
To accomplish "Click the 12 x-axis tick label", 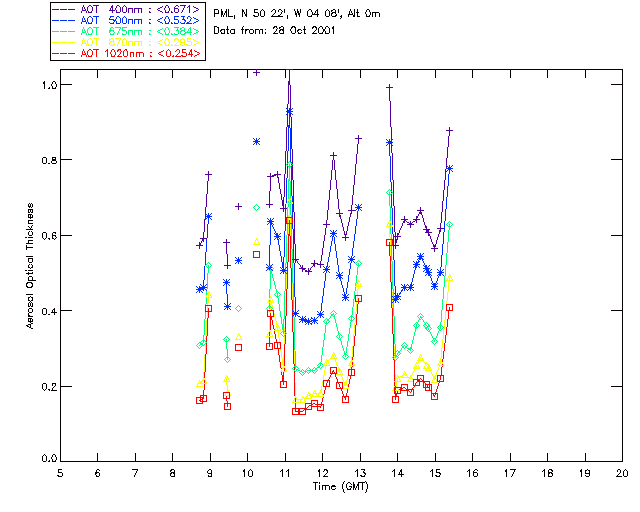I will coord(322,473).
